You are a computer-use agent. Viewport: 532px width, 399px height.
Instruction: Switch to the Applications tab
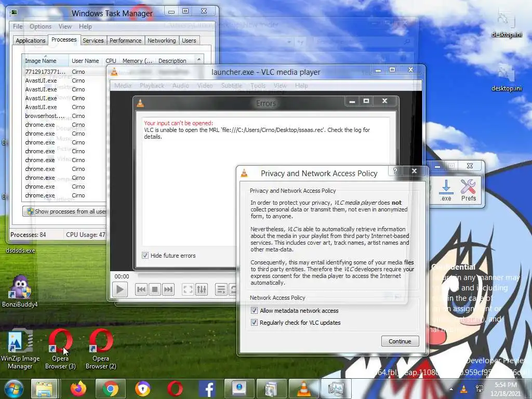(31, 41)
